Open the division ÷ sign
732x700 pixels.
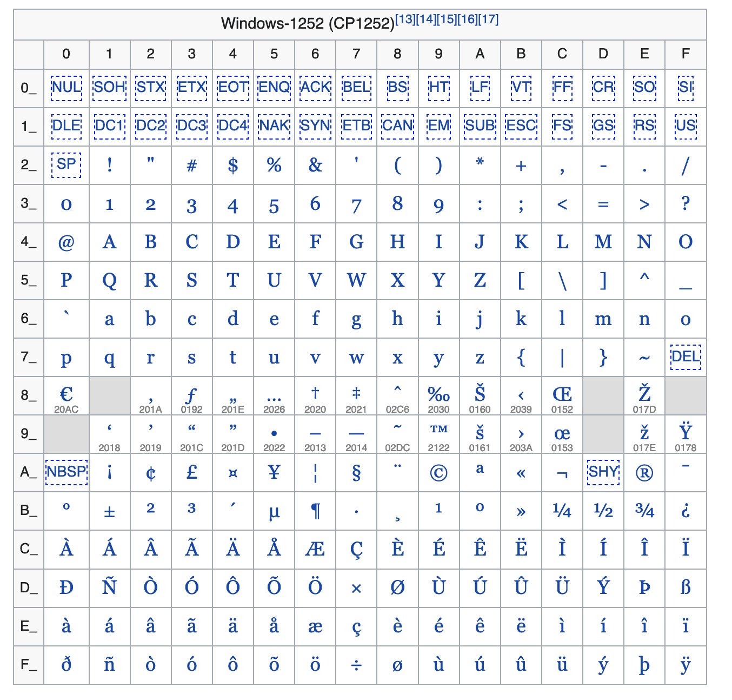(x=356, y=665)
